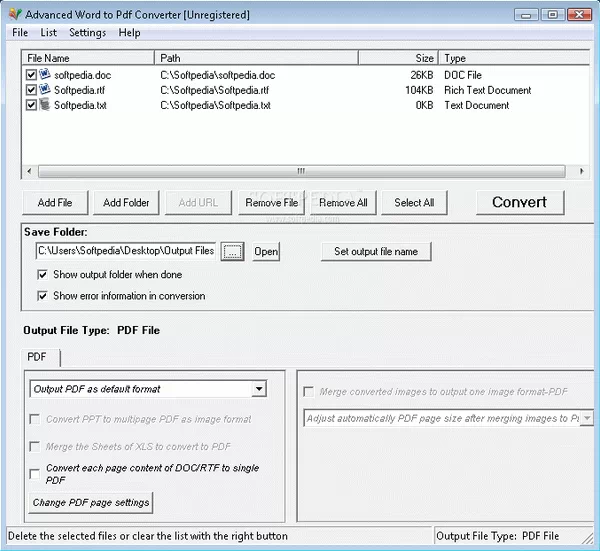This screenshot has height=551, width=600.
Task: Click the Remove File button
Action: (271, 202)
